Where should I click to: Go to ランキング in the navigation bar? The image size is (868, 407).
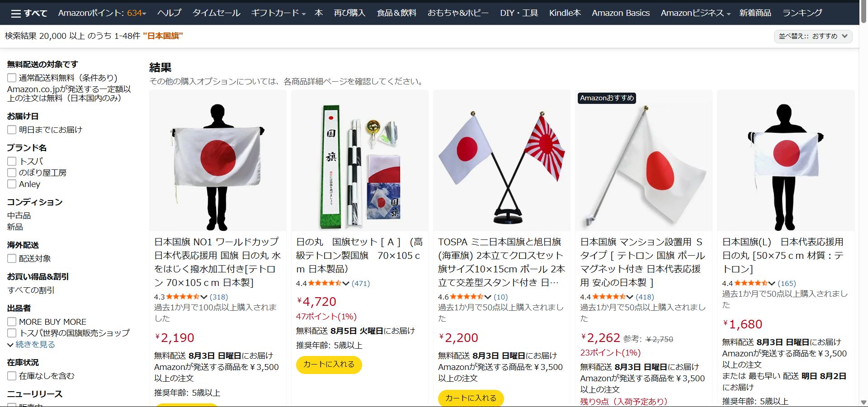[802, 13]
